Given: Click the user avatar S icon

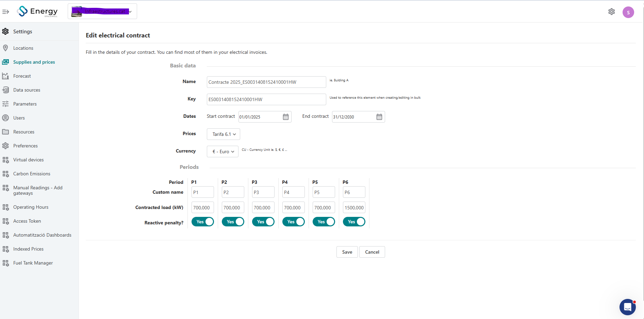Looking at the screenshot, I should click(628, 12).
